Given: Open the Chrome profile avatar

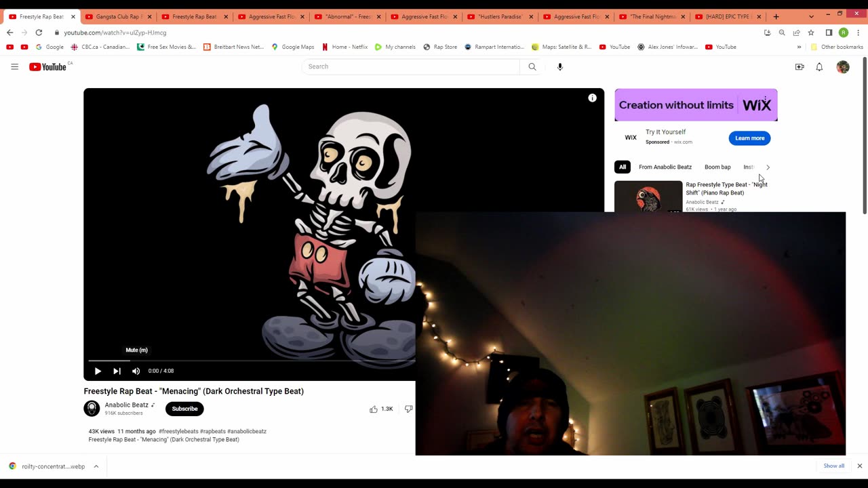Looking at the screenshot, I should [x=844, y=33].
